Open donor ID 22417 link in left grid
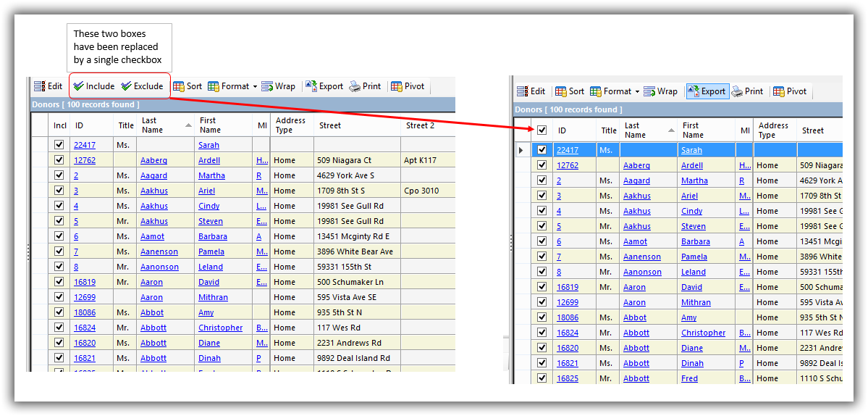Screen dimensions: 868x416 [x=83, y=145]
